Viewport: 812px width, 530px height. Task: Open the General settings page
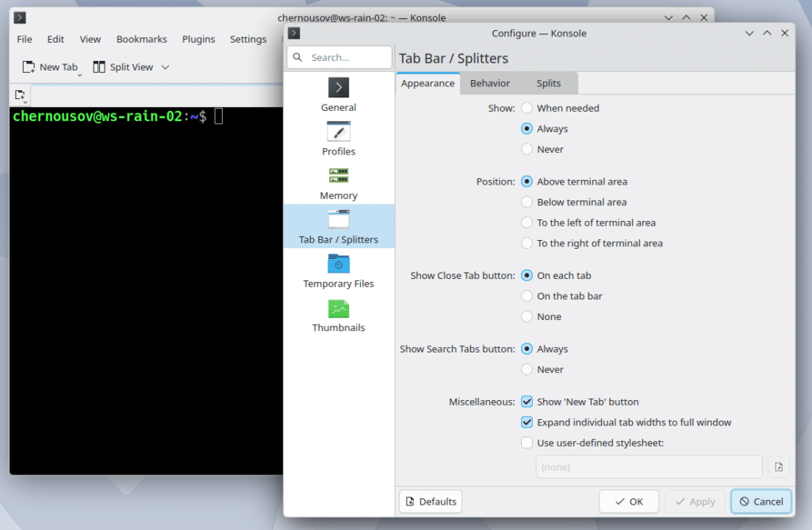point(339,94)
